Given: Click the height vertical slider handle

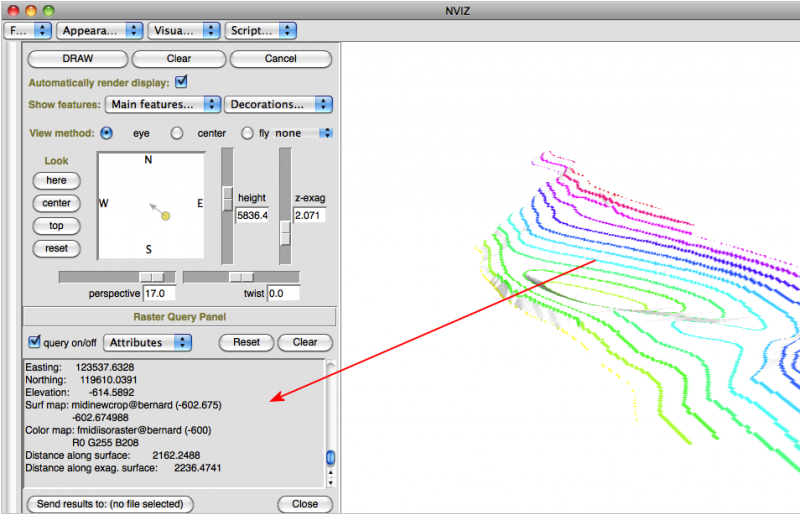Looking at the screenshot, I should coord(227,198).
